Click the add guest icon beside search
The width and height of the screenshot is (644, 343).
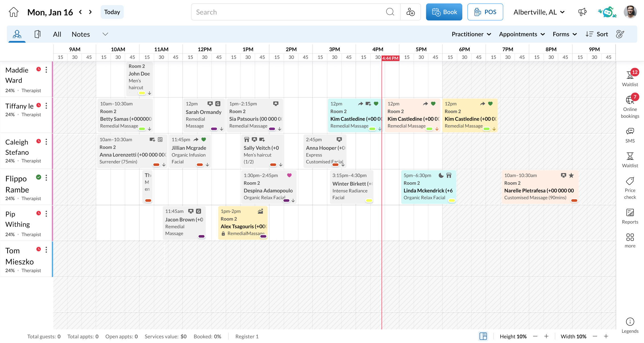coord(410,12)
